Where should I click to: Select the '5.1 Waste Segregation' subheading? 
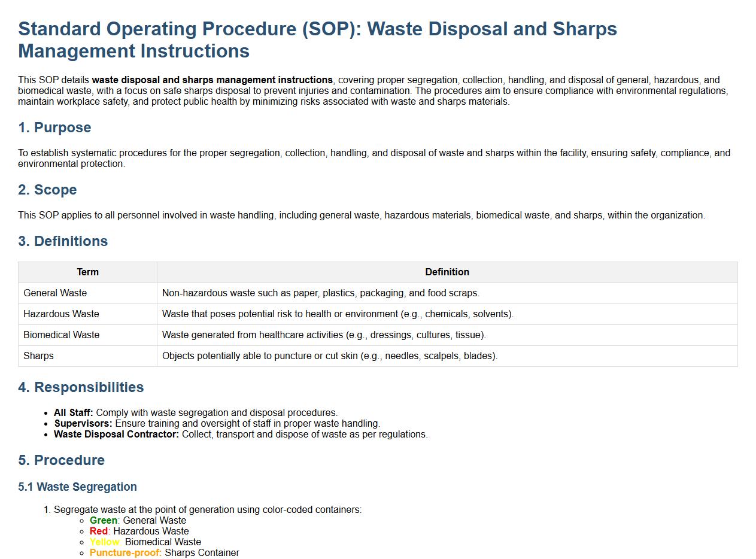point(77,487)
